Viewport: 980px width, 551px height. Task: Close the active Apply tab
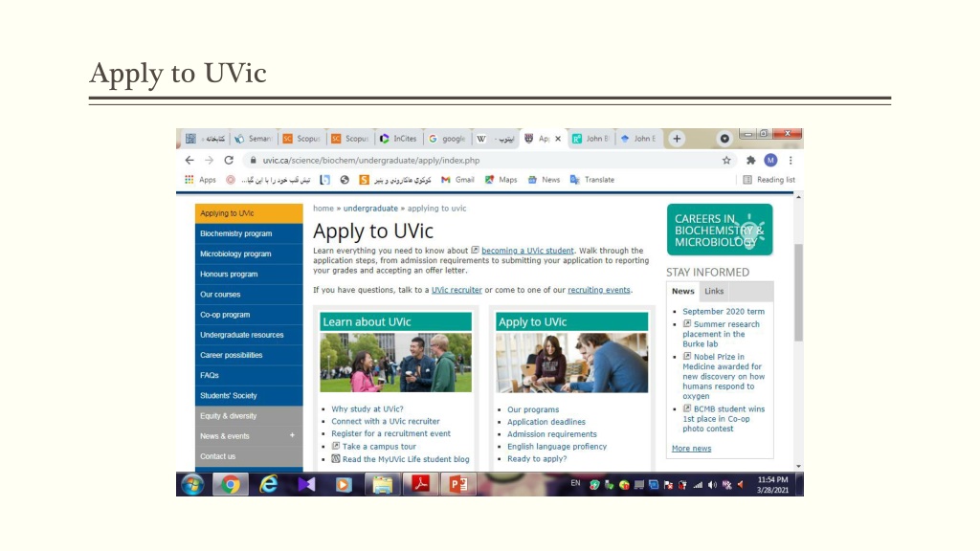pos(558,139)
